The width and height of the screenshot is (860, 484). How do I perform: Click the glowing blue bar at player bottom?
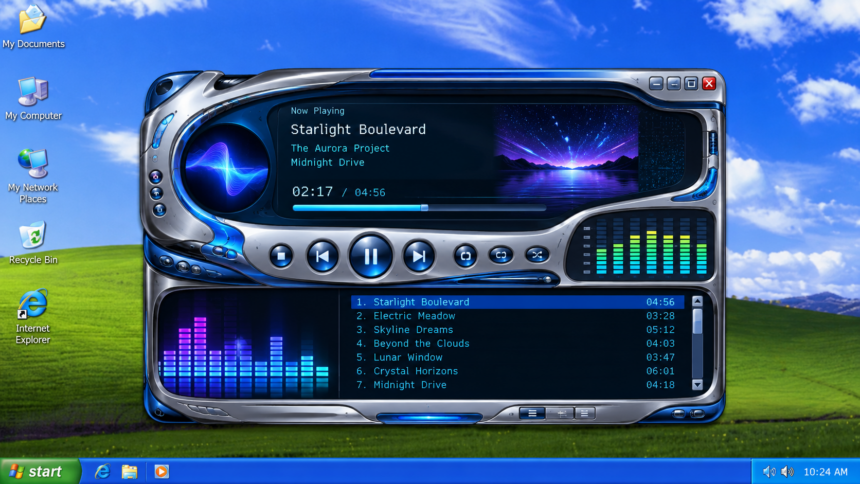coord(429,418)
